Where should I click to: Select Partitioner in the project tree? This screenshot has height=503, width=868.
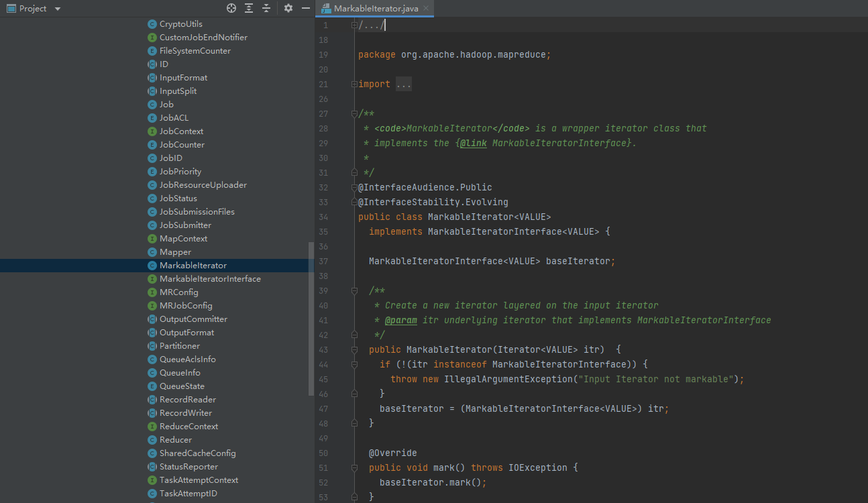[x=180, y=346]
